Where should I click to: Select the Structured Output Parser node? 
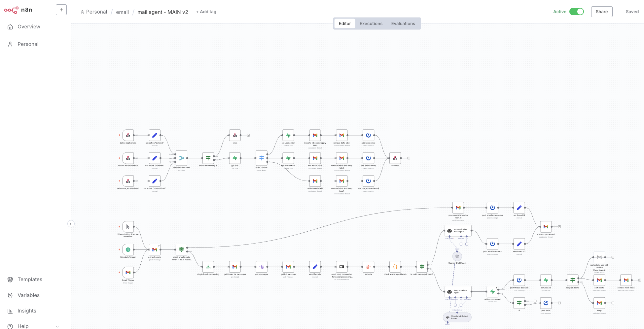pyautogui.click(x=457, y=317)
